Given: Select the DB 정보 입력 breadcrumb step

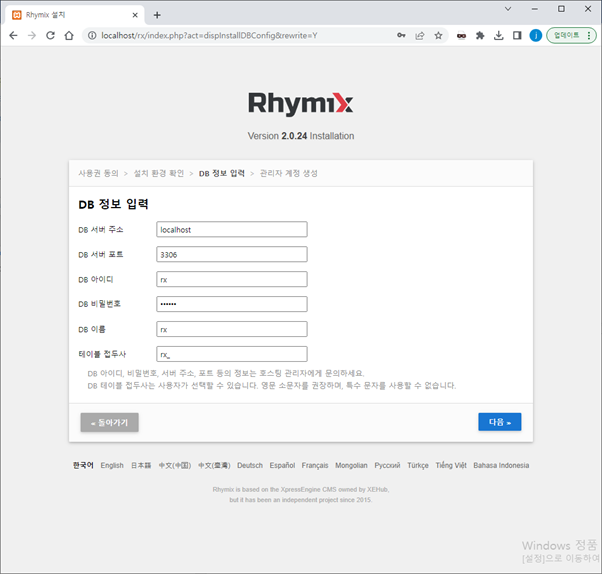Looking at the screenshot, I should [222, 174].
